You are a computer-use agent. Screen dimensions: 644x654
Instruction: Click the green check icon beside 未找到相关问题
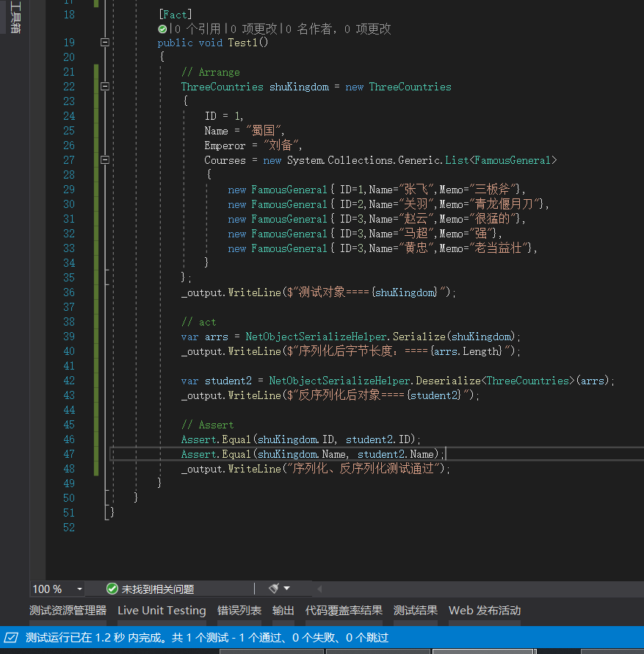pos(112,589)
